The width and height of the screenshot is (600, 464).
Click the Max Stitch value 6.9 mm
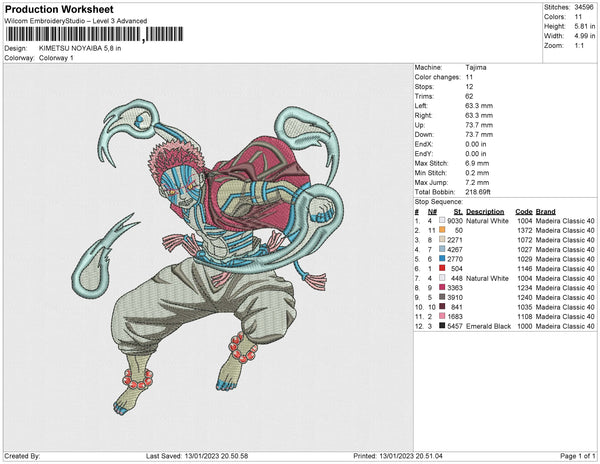click(x=477, y=163)
